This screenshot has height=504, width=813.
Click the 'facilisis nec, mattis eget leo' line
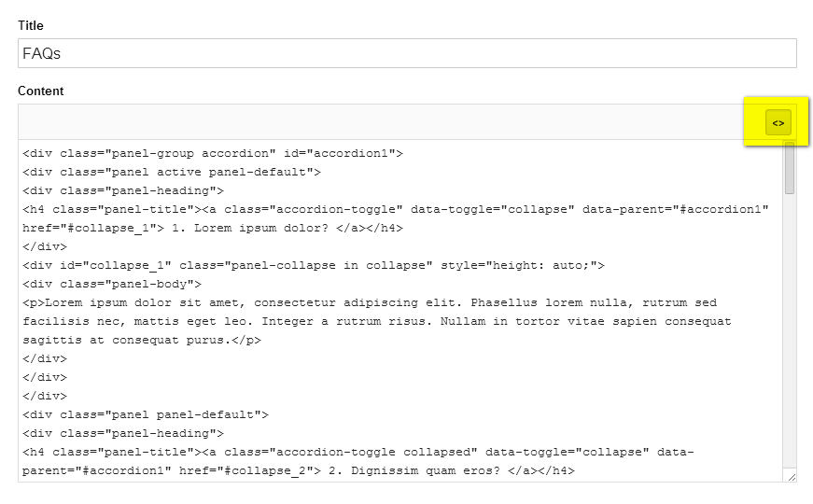(x=376, y=321)
